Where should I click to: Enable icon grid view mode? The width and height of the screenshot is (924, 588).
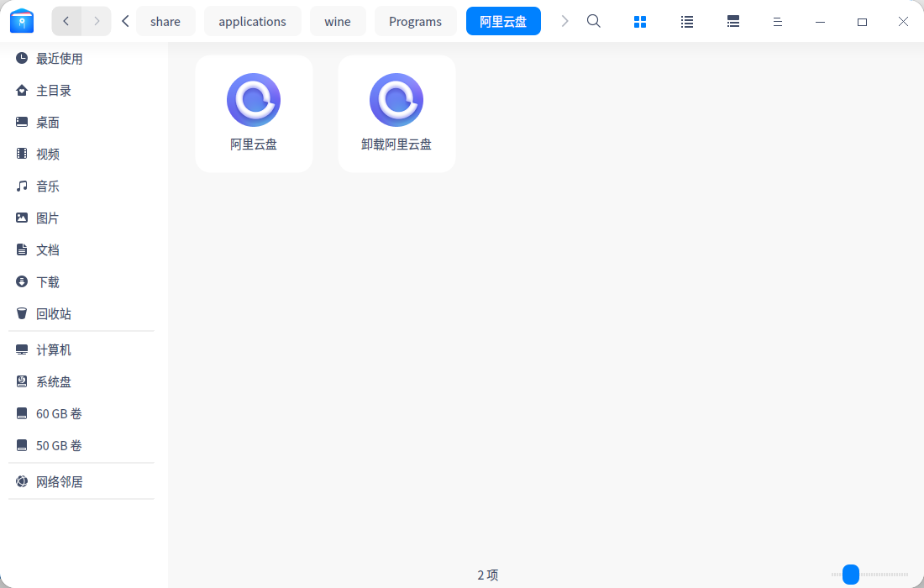point(640,21)
